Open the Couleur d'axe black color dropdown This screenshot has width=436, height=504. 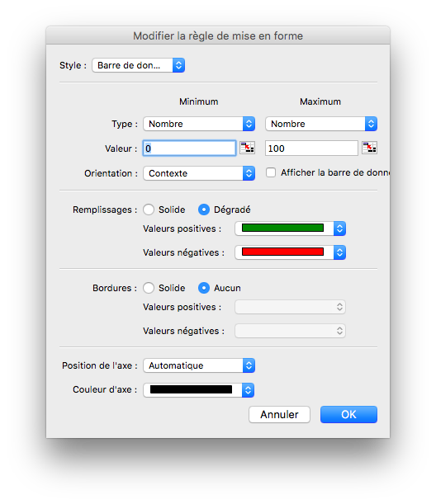(199, 390)
